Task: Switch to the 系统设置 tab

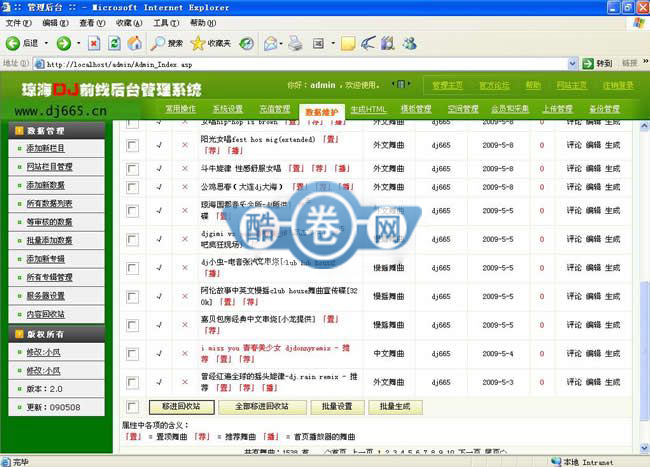Action: coord(228,109)
